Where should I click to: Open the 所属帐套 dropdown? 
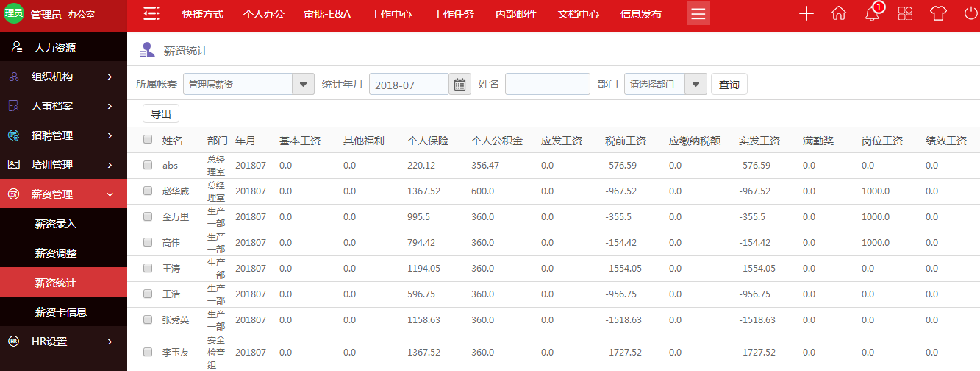303,85
